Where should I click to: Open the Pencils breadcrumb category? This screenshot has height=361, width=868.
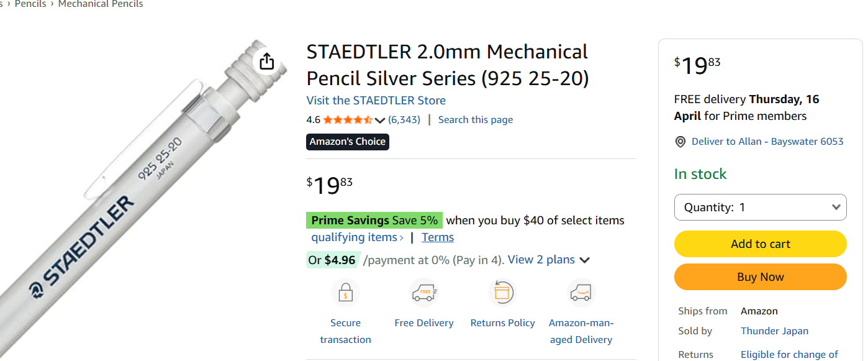pyautogui.click(x=30, y=4)
